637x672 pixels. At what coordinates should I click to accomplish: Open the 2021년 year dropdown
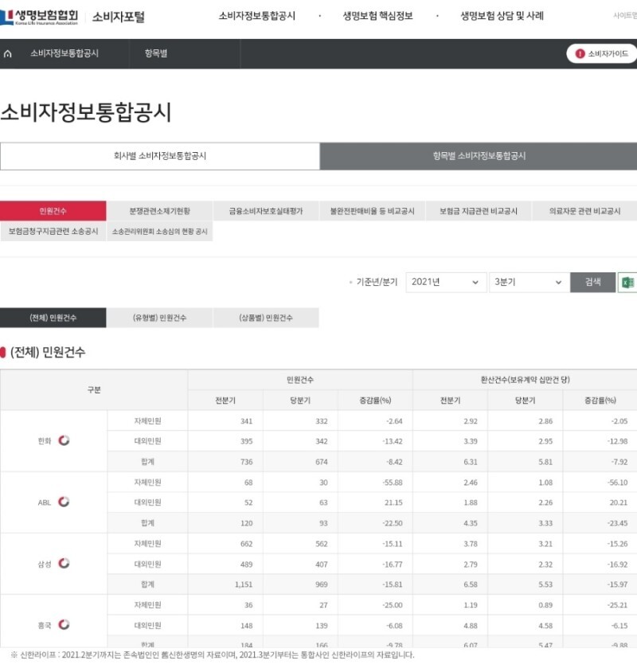point(446,282)
